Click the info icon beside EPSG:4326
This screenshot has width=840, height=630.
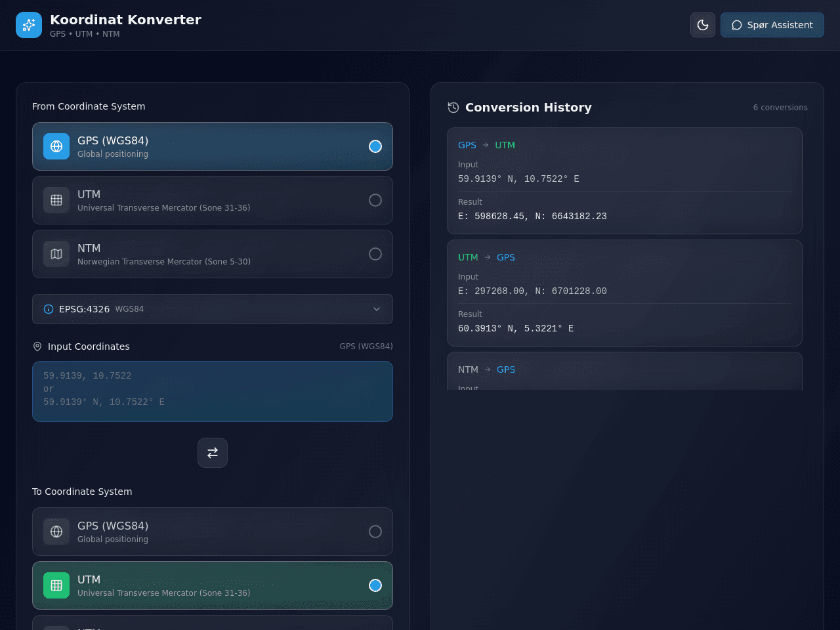coord(49,309)
